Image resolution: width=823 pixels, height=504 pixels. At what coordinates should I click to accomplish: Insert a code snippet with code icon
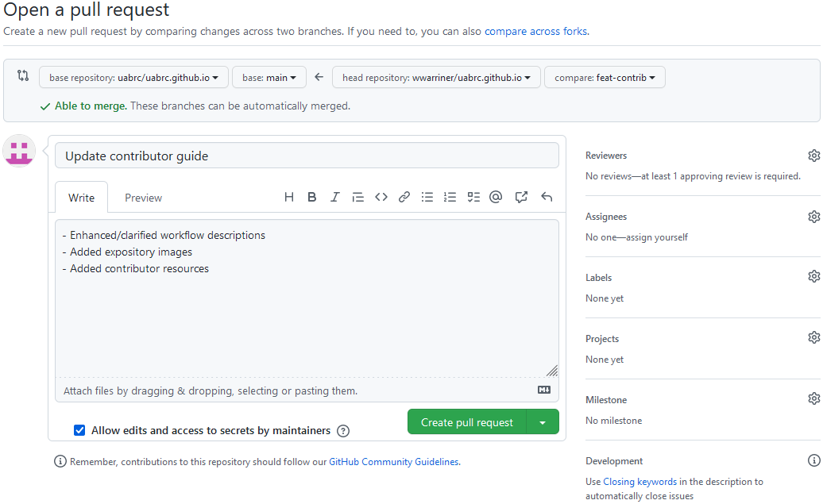381,198
